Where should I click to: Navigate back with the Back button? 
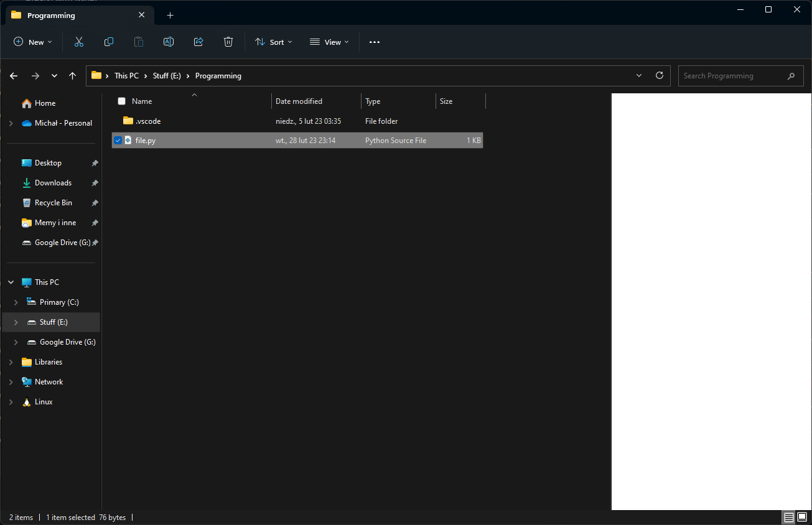coord(13,75)
